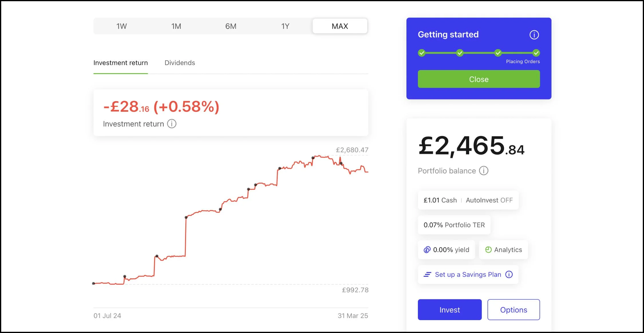This screenshot has width=644, height=333.
Task: Click the Analytics pie chart icon
Action: pyautogui.click(x=488, y=250)
